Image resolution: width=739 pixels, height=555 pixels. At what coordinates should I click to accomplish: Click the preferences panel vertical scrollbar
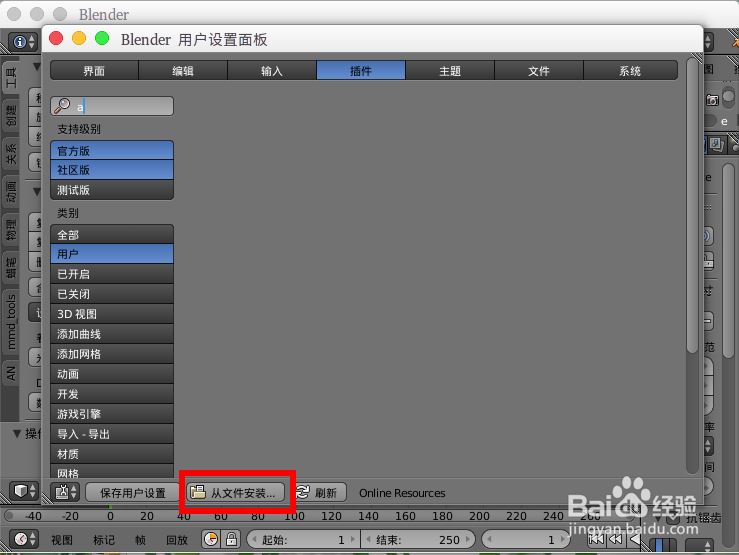(x=692, y=205)
